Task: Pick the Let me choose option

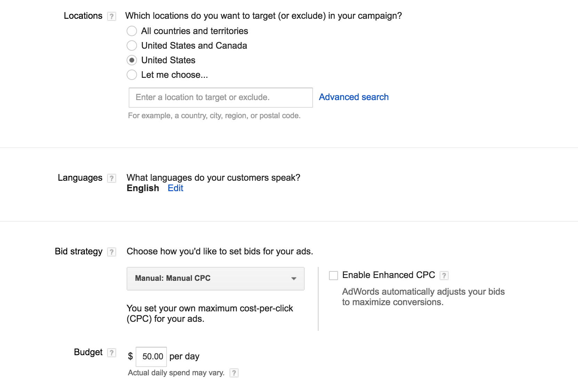Action: 132,75
